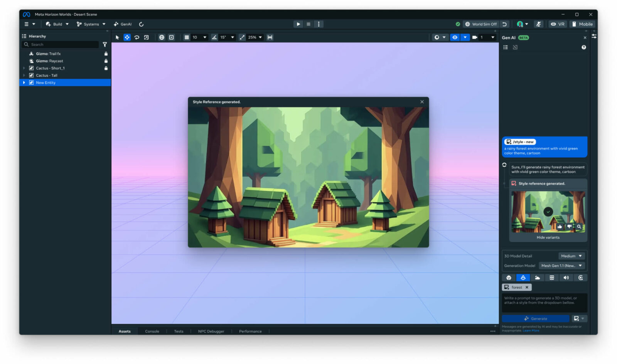The height and width of the screenshot is (364, 617).
Task: Select the sky generation cloud icon
Action: click(x=537, y=278)
